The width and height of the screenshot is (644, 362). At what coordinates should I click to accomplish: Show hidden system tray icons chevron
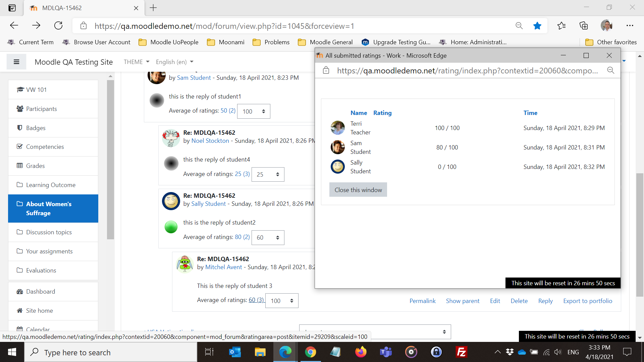coord(498,352)
